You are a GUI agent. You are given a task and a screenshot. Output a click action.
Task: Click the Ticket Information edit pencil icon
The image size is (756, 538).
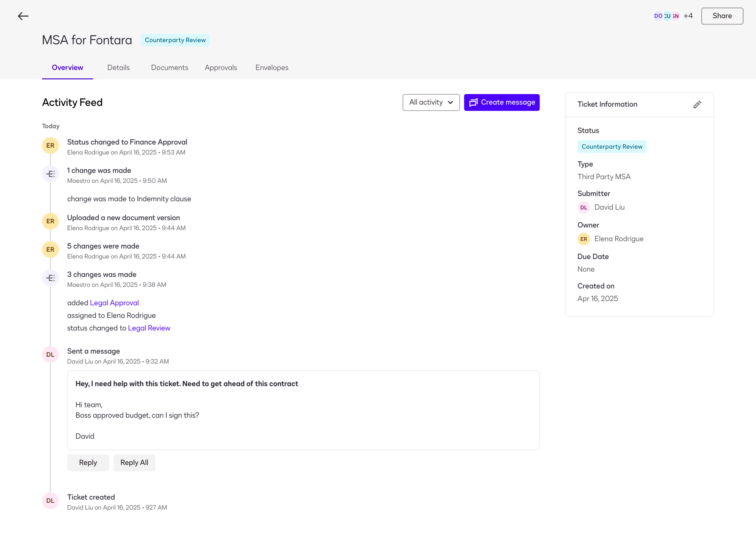tap(697, 105)
